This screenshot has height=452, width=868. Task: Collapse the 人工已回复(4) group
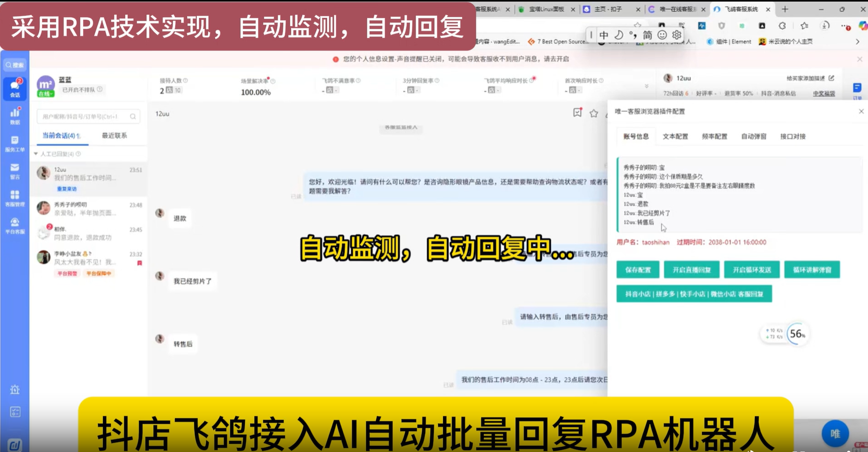[x=36, y=154]
